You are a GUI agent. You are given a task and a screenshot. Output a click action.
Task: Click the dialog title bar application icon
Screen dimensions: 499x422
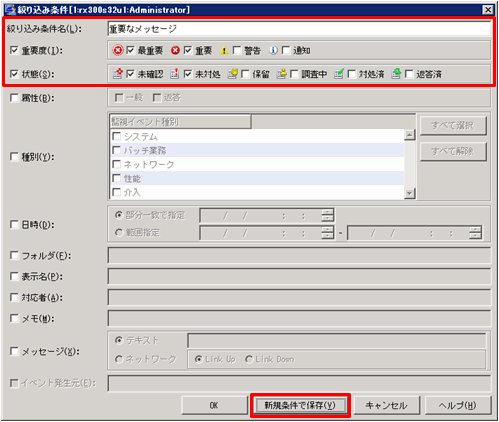tap(10, 10)
